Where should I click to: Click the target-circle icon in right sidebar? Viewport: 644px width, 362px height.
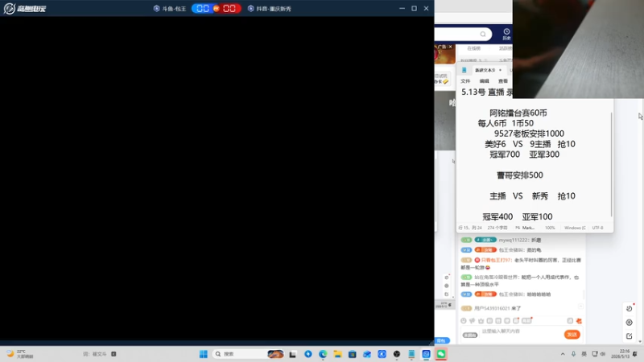click(630, 323)
